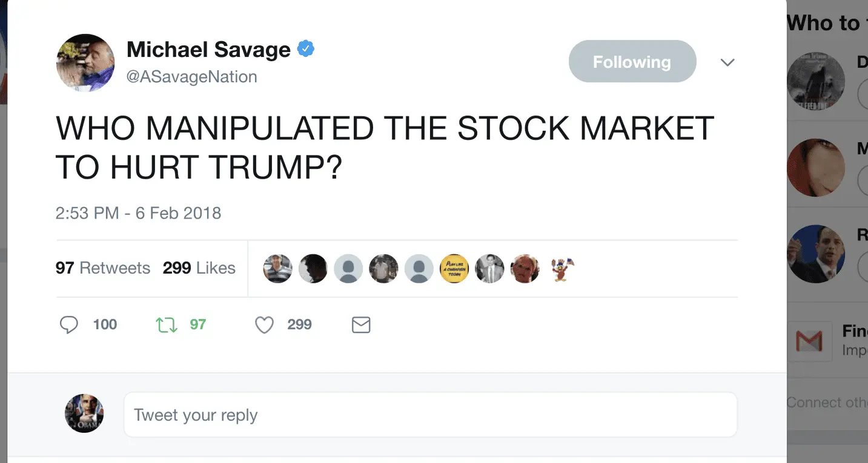Open the Gmail icon in sidebar
The image size is (868, 463).
point(809,341)
